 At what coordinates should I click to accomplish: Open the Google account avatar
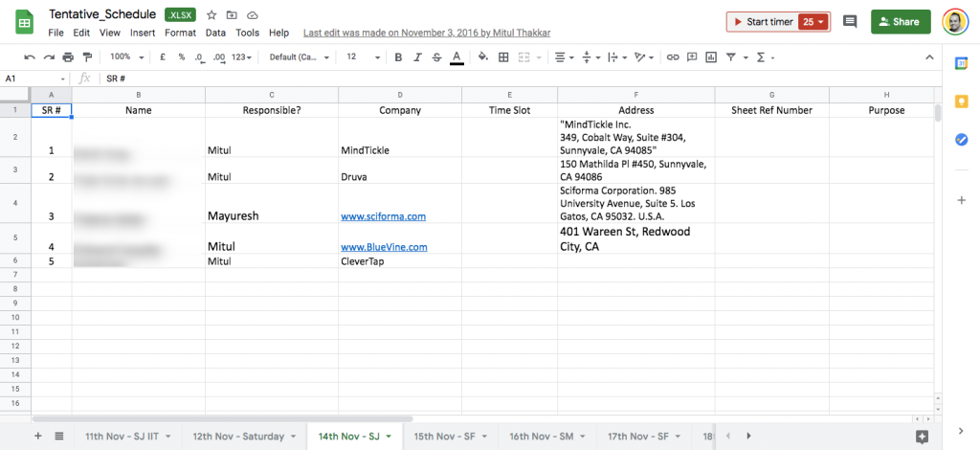[954, 22]
